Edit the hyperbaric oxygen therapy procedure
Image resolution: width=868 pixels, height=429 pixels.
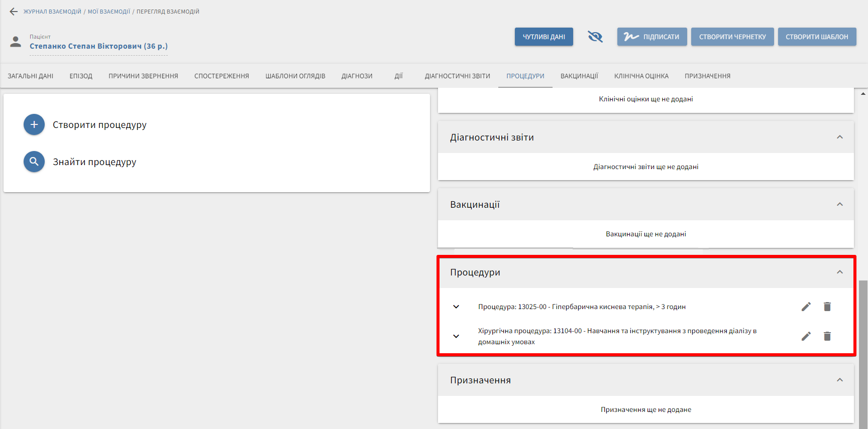coord(806,307)
